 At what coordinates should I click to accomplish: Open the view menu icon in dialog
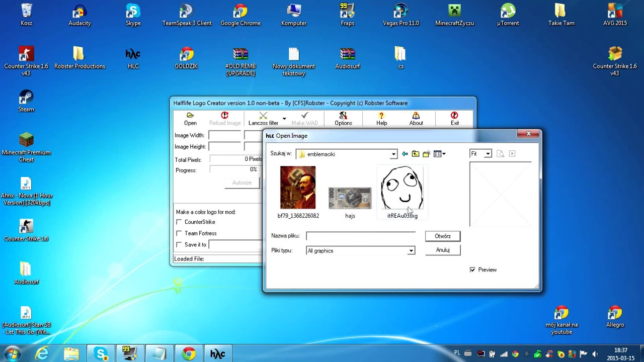pos(439,154)
